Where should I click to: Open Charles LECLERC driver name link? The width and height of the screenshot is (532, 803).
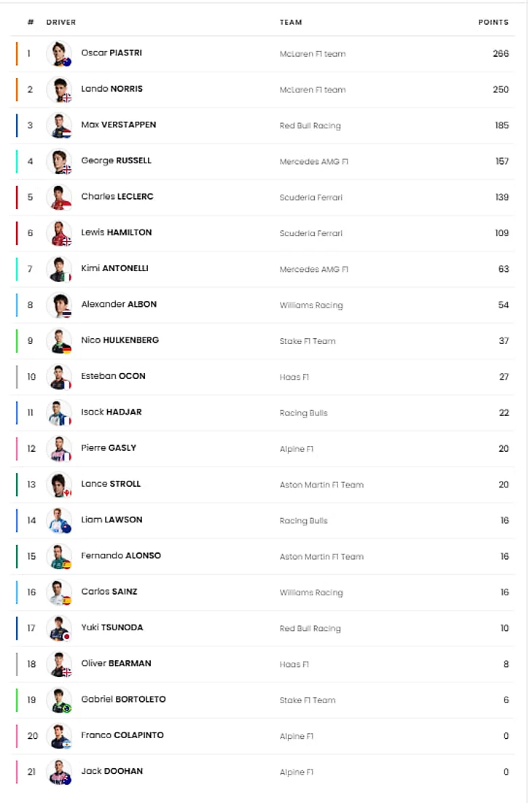(117, 196)
